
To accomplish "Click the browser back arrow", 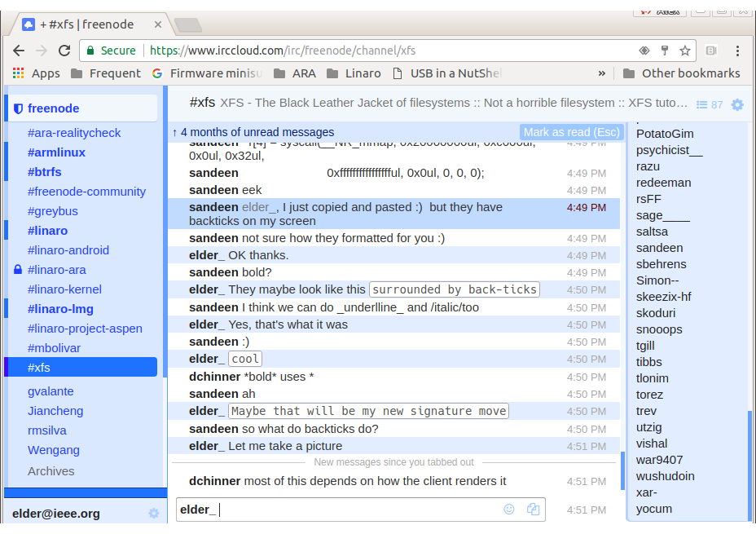I will 19,51.
